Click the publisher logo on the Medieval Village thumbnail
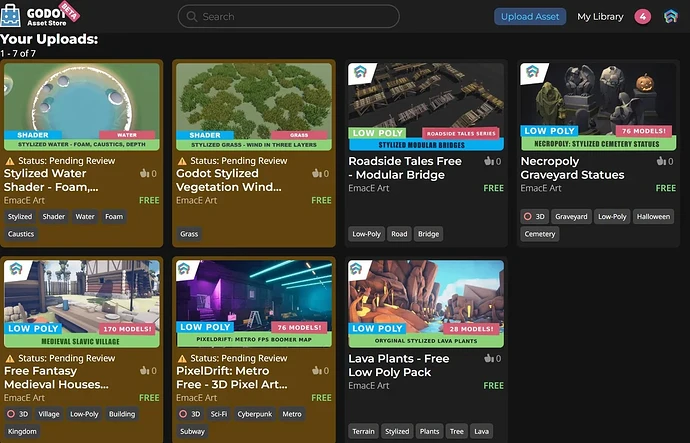This screenshot has width=690, height=443. point(16,268)
